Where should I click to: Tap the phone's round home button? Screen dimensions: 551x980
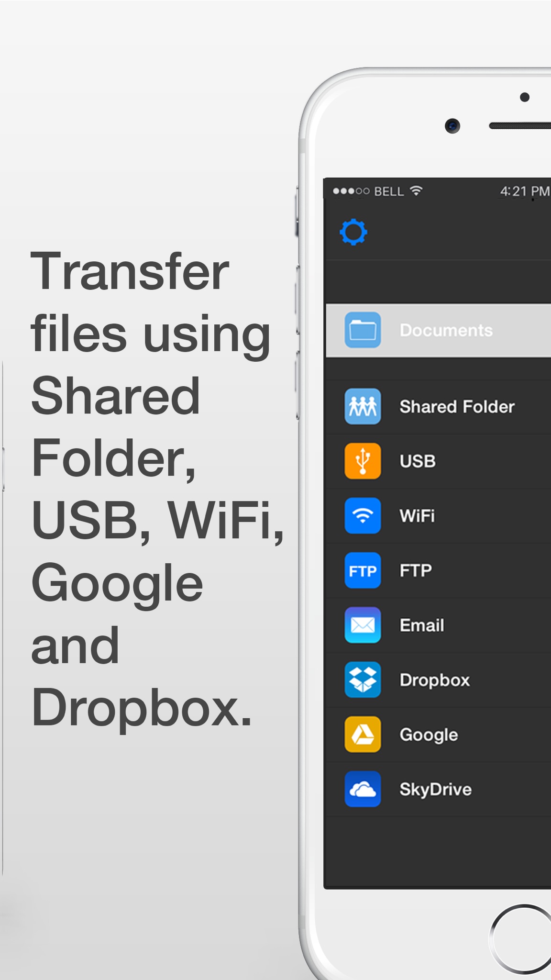520,939
